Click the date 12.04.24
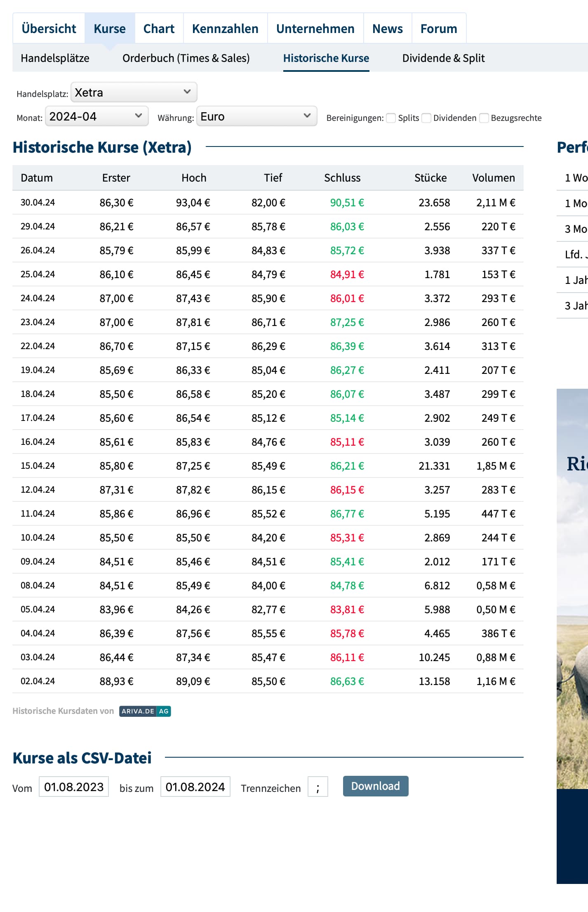 (38, 490)
